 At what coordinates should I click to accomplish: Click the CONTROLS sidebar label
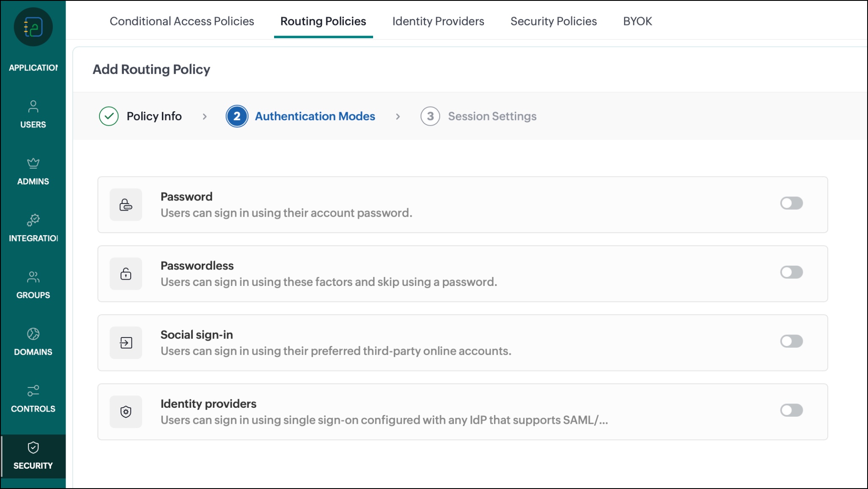coord(33,409)
